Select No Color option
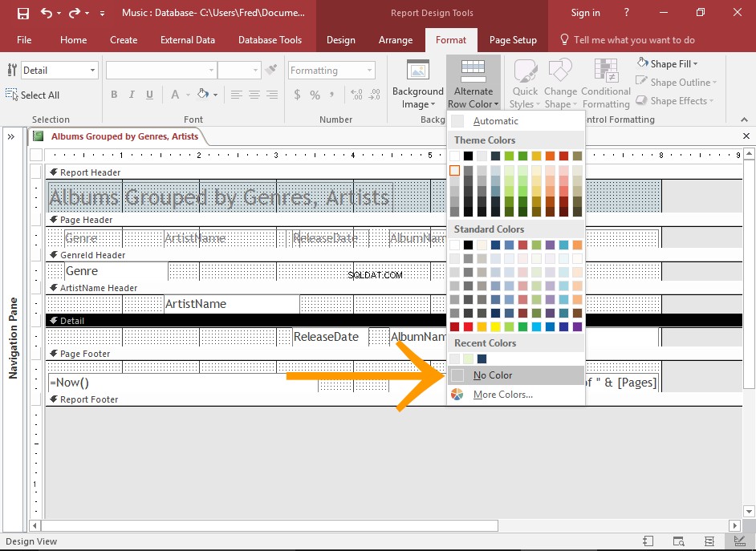This screenshot has width=756, height=551. pos(515,375)
